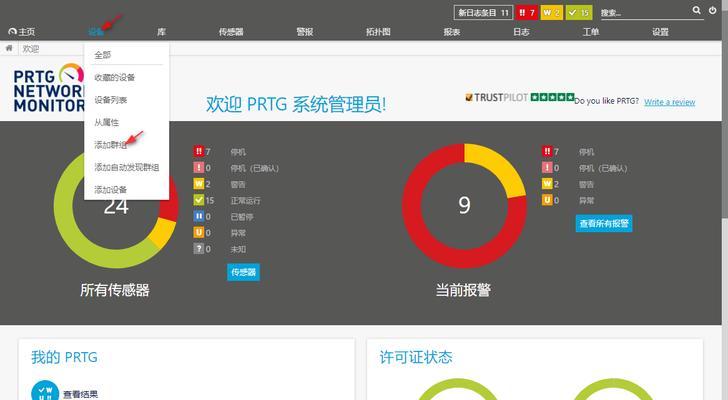Viewport: 728px width, 400px height.
Task: Select 从属性 dependencies entry
Action: [x=107, y=122]
